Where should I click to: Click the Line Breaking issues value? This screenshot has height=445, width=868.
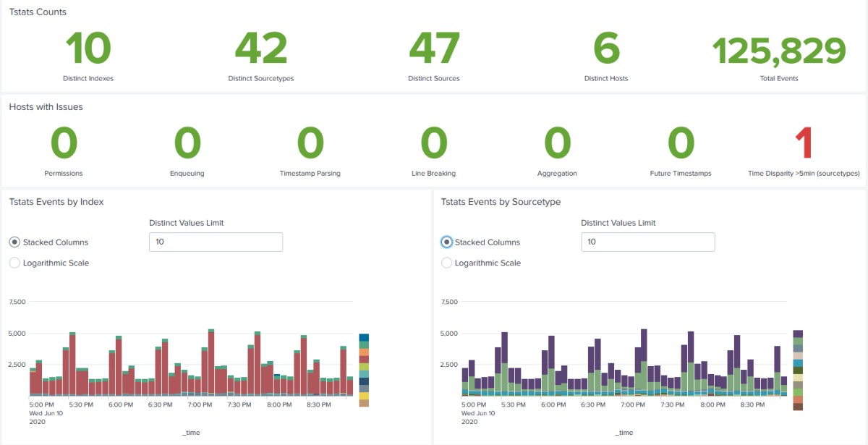click(434, 143)
